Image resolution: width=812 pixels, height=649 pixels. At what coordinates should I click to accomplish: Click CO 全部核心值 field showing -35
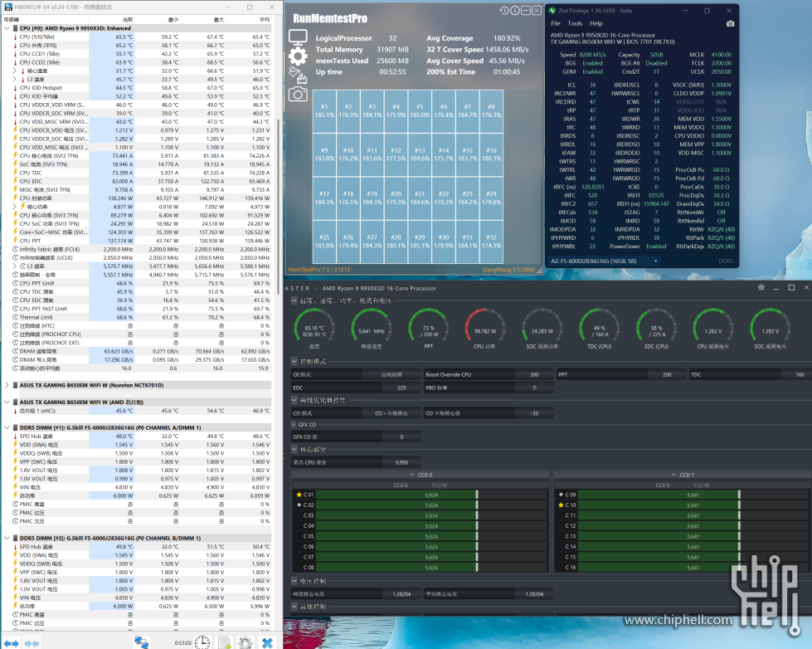[x=534, y=413]
